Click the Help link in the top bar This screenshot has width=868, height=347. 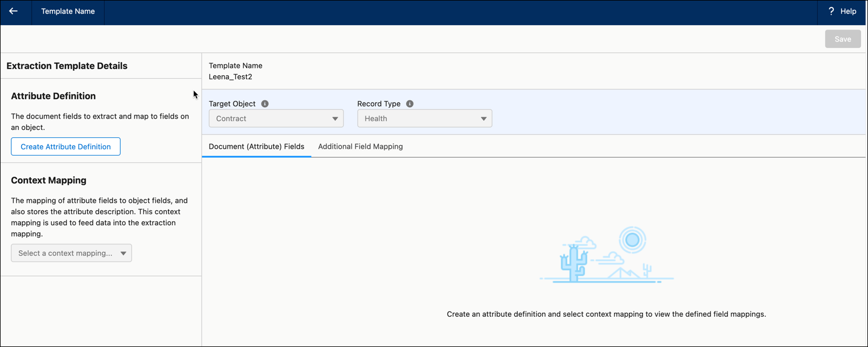coord(848,11)
